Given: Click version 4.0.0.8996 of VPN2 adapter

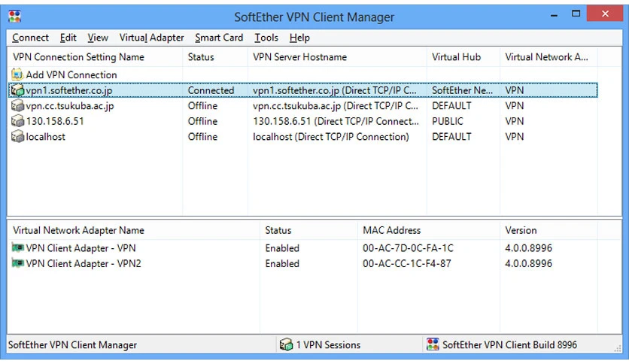Looking at the screenshot, I should point(528,263).
